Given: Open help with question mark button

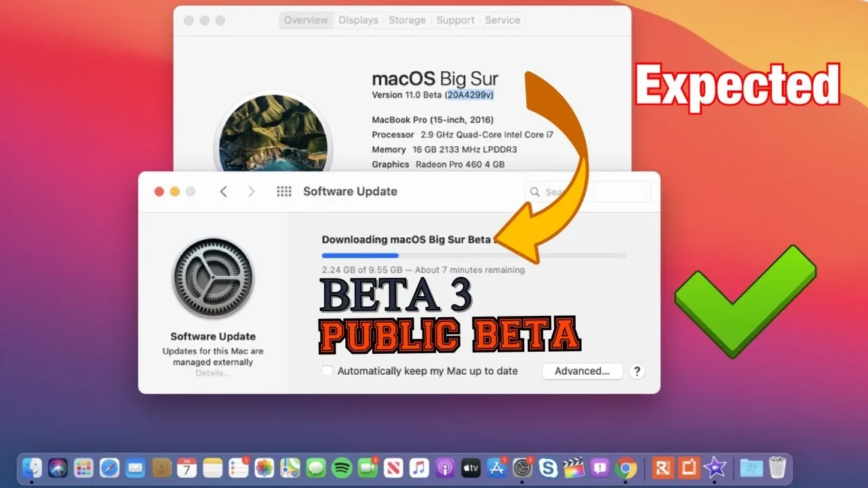Looking at the screenshot, I should (x=636, y=371).
